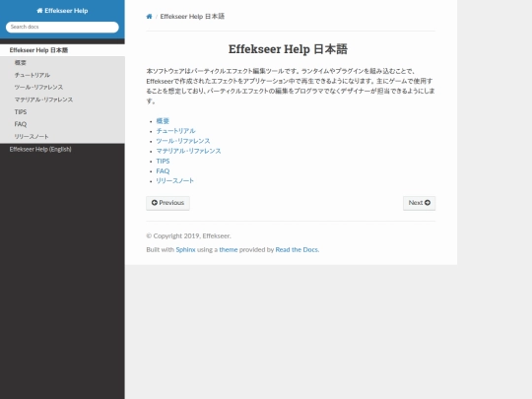Viewport: 532px width, 399px height.
Task: Click the Effekseer Help sidebar title
Action: pos(62,11)
